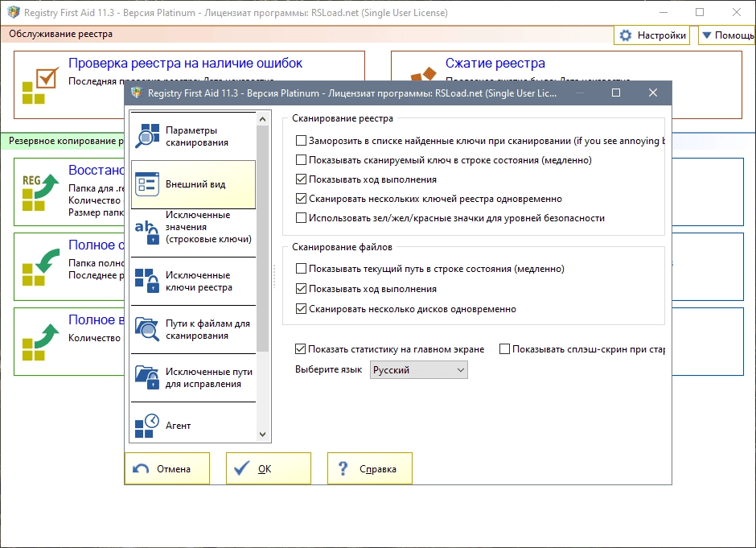
Task: Open 'Сжатие реестра' link in main window
Action: (x=495, y=64)
